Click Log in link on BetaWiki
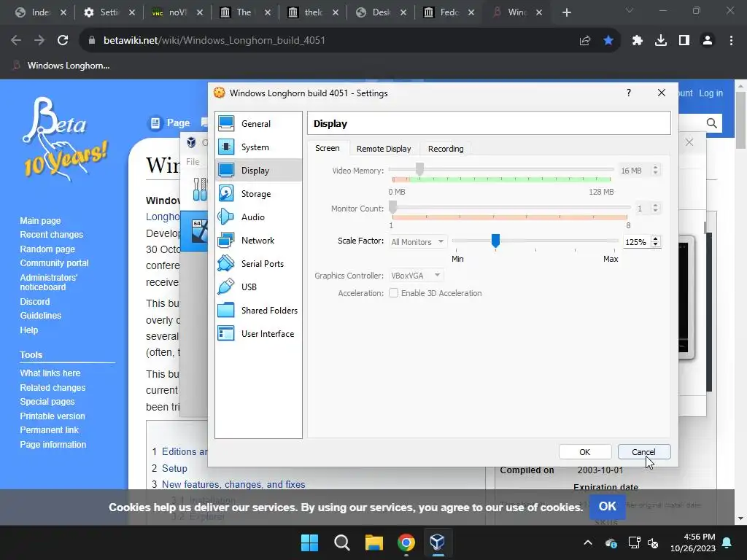This screenshot has height=560, width=747. [x=711, y=93]
